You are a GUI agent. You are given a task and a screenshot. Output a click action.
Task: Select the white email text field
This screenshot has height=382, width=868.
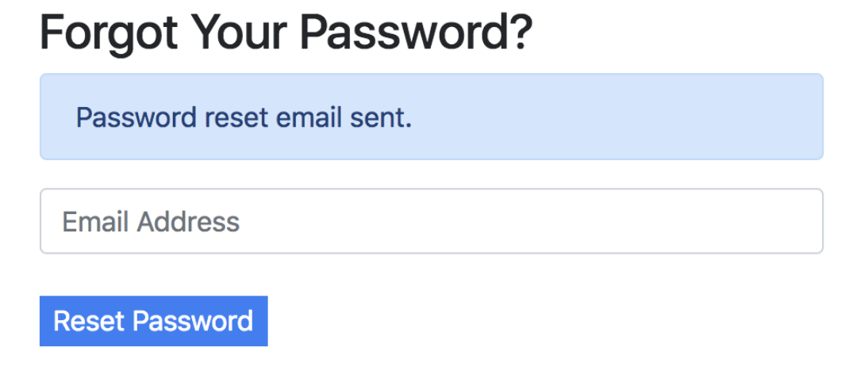(x=431, y=221)
